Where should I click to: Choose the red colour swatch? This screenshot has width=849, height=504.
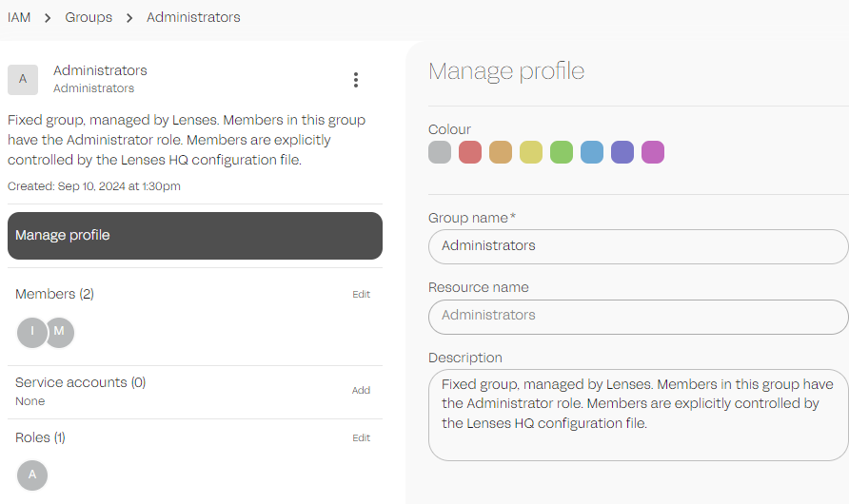(470, 152)
